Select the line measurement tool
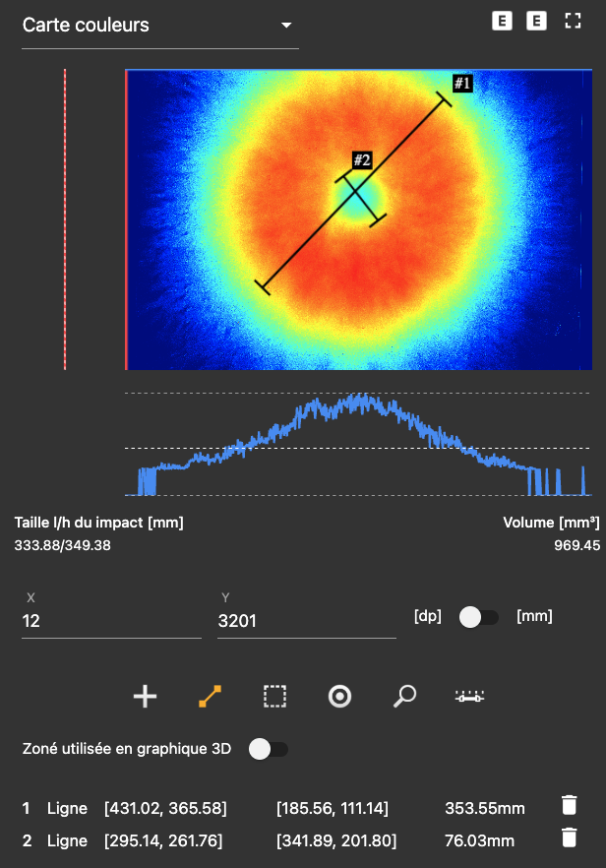The height and width of the screenshot is (868, 606). tap(210, 697)
